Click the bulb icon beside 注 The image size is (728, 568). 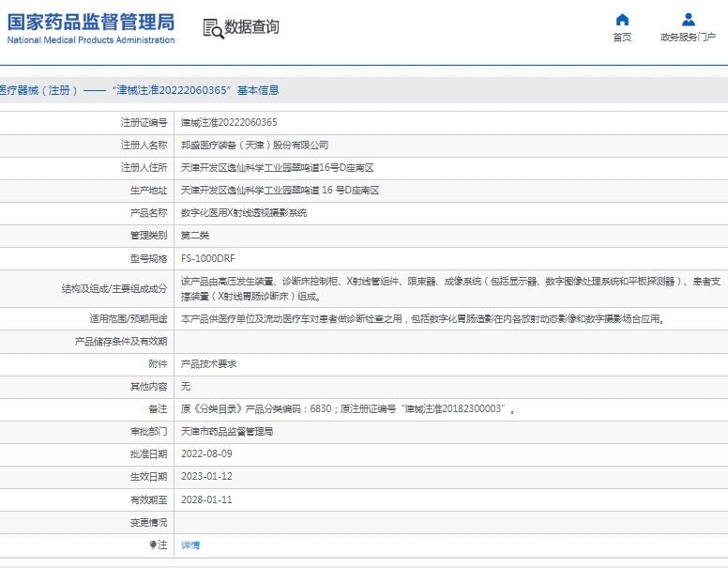click(152, 545)
